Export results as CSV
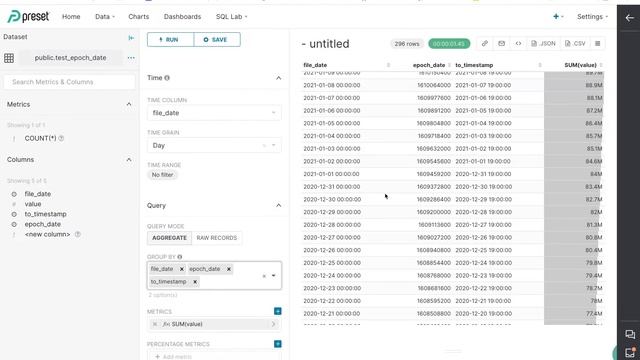The width and height of the screenshot is (640, 360). pos(575,43)
